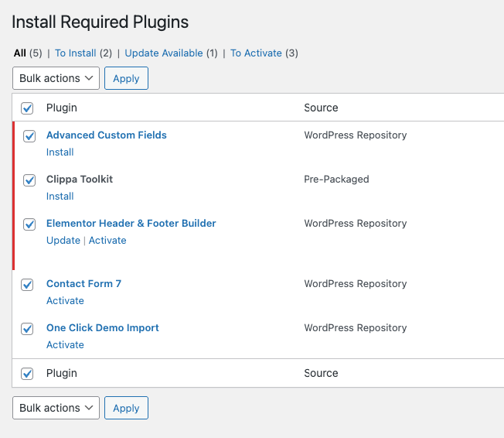The image size is (504, 438).
Task: Update Elementor Header & Footer Builder
Action: tap(63, 240)
